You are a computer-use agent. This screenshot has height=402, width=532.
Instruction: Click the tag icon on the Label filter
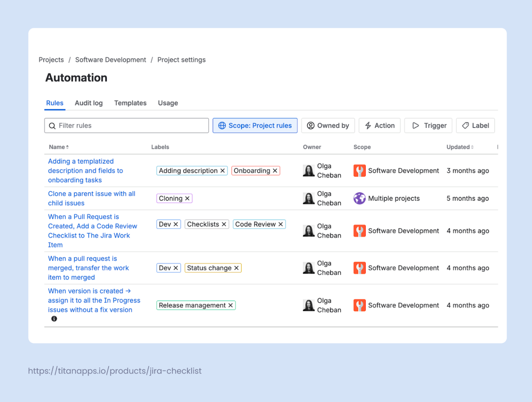465,125
